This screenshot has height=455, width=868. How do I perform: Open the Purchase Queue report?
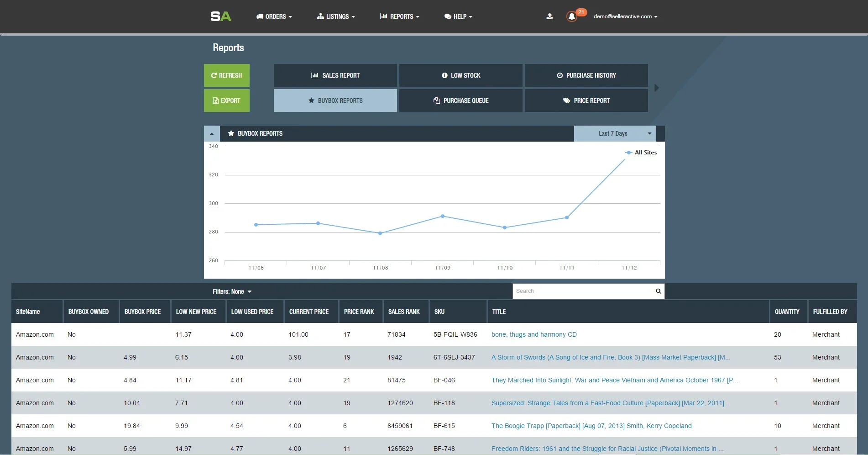(x=461, y=101)
